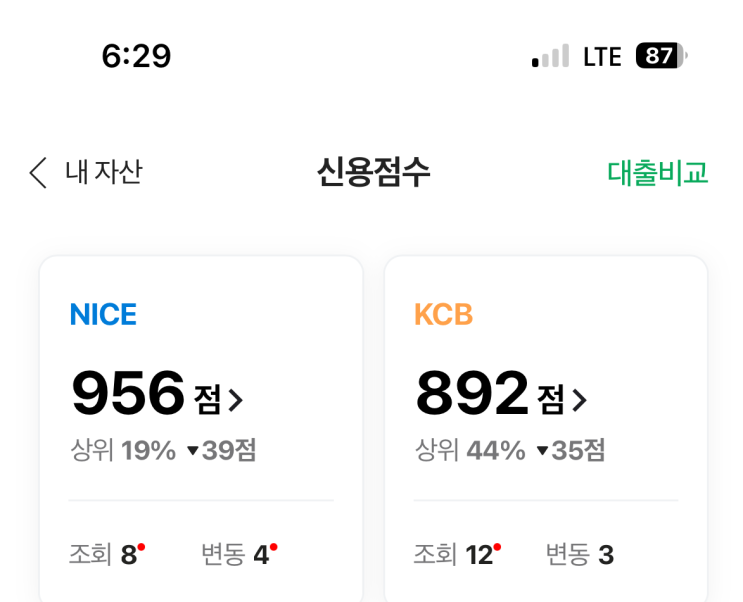Open KCB 892점 score details
Screen dimensions: 743x602
click(474, 394)
